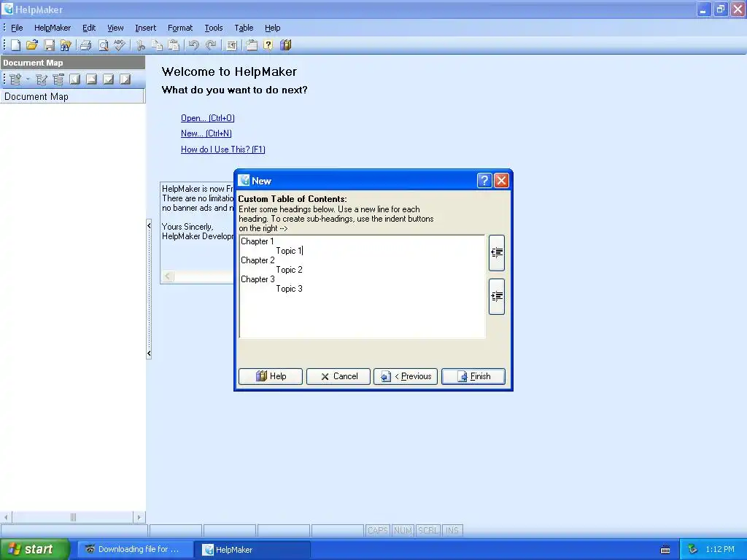Collapse the pane using the upper splitter arrow
Viewport: 747px width, 560px height.
click(149, 226)
